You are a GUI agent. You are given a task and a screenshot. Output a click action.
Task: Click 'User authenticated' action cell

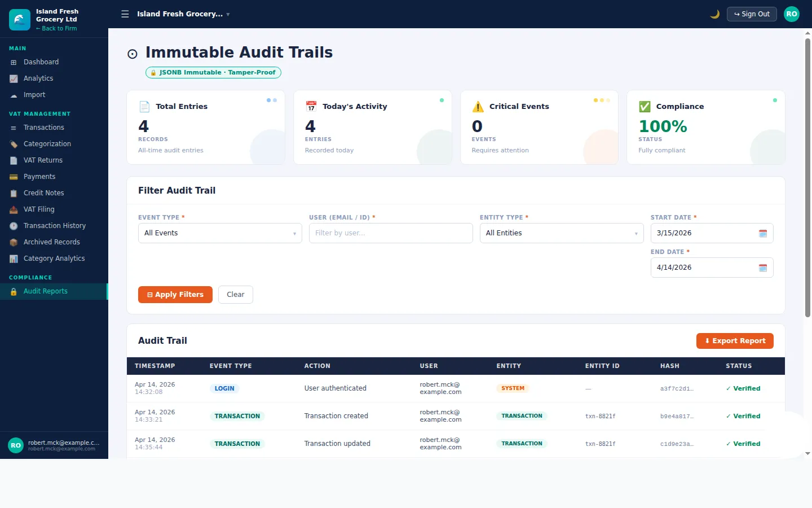point(335,388)
